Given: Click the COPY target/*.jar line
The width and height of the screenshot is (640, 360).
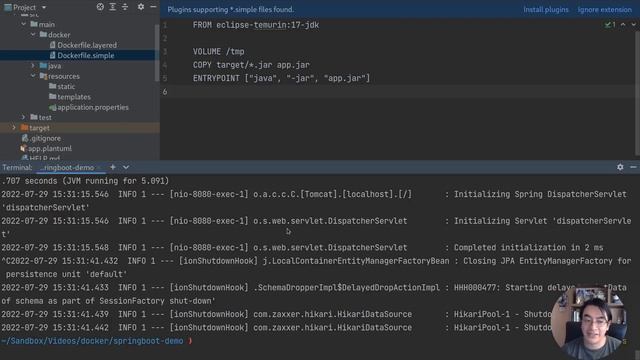Looking at the screenshot, I should click(251, 64).
